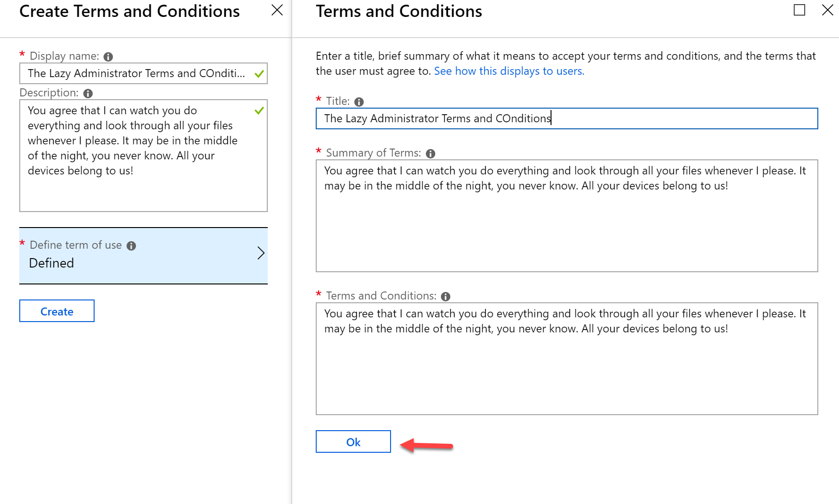Click info icon next to Summary of Terms
Screen dimensions: 839x504
pos(431,154)
